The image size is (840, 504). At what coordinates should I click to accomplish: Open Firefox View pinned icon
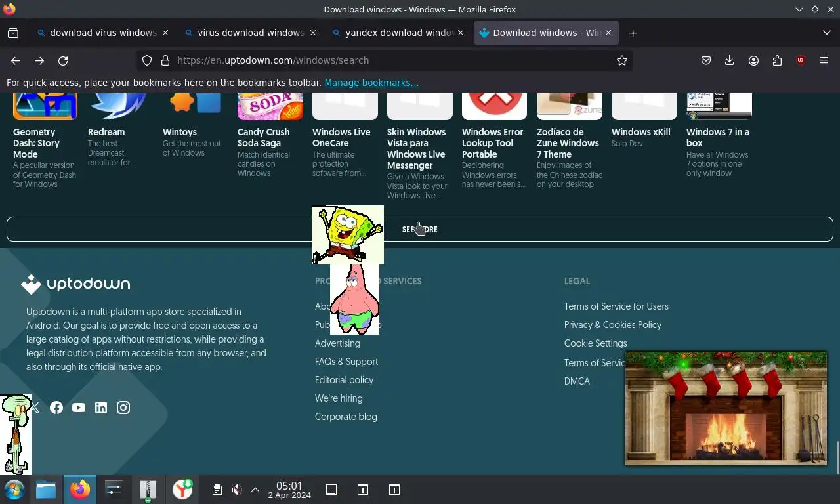13,33
